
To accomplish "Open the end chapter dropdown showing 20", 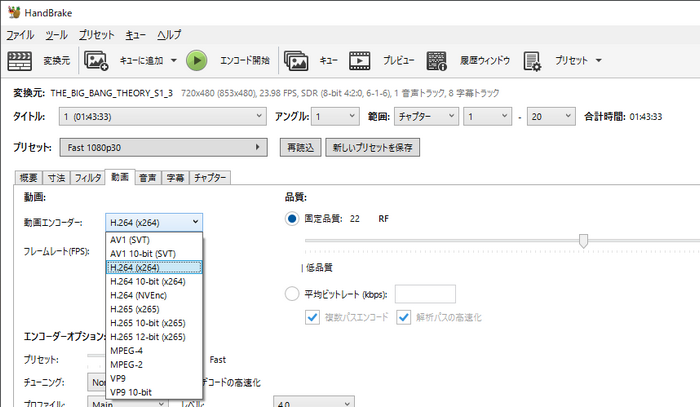I will (x=551, y=116).
